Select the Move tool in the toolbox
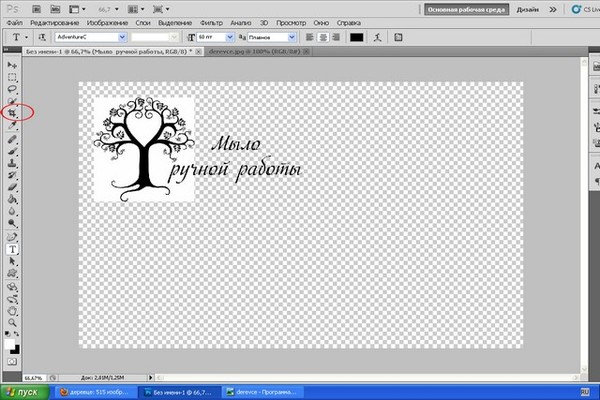 pos(13,63)
